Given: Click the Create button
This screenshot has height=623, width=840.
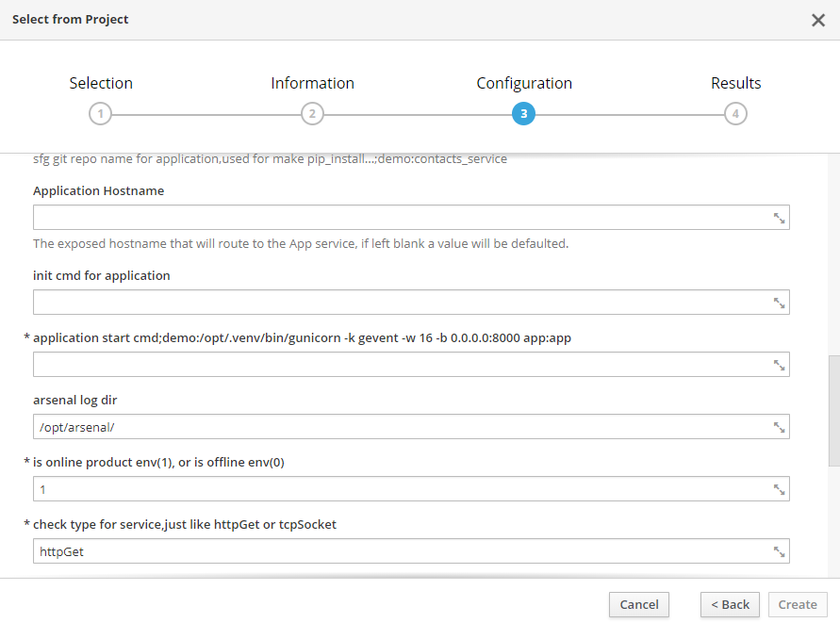Looking at the screenshot, I should pos(798,604).
